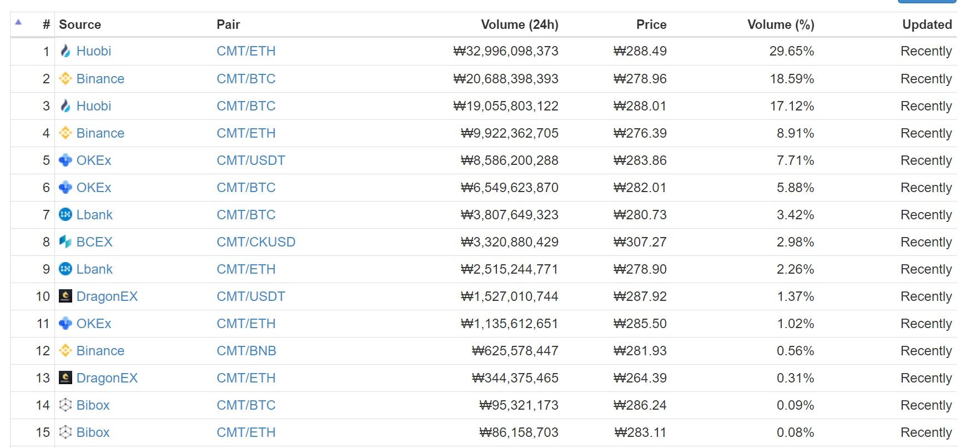Select price value ₩264.39
This screenshot has height=448, width=980.
tap(640, 377)
